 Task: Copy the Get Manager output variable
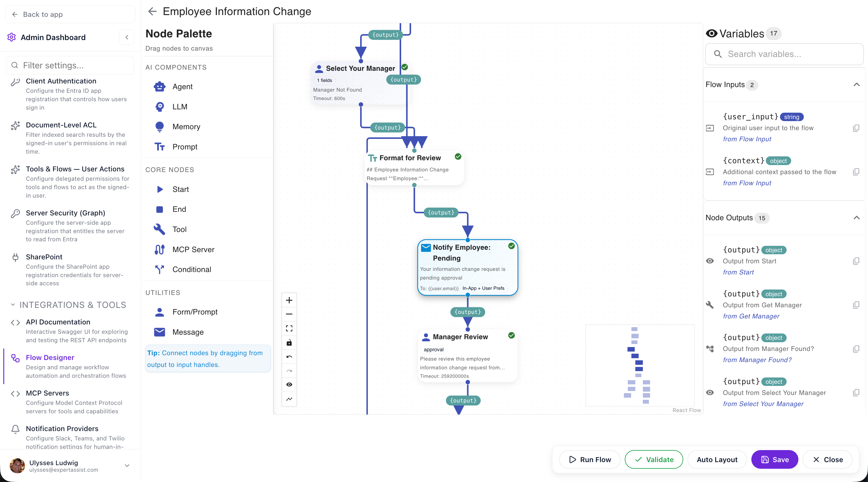click(856, 305)
